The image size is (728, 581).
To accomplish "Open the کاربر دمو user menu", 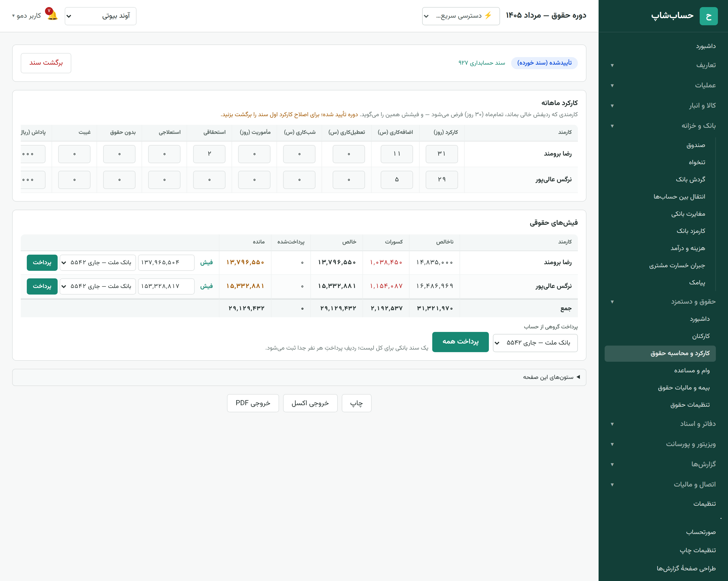I will 26,16.
